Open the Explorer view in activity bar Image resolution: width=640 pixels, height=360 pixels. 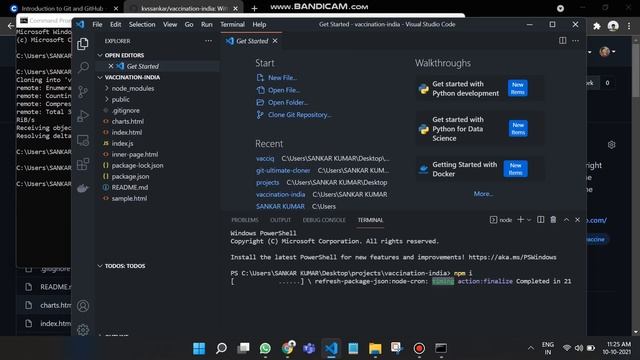click(x=83, y=44)
